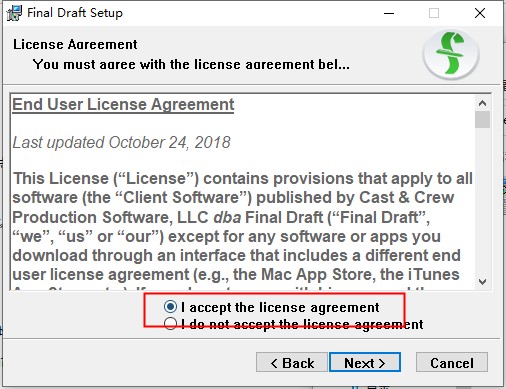The image size is (506, 389).
Task: Click the 'Final Draft Setup' title text
Action: [x=75, y=13]
